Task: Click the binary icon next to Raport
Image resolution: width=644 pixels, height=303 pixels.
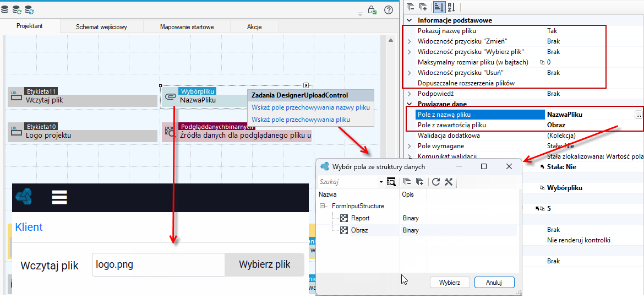Action: click(x=344, y=218)
